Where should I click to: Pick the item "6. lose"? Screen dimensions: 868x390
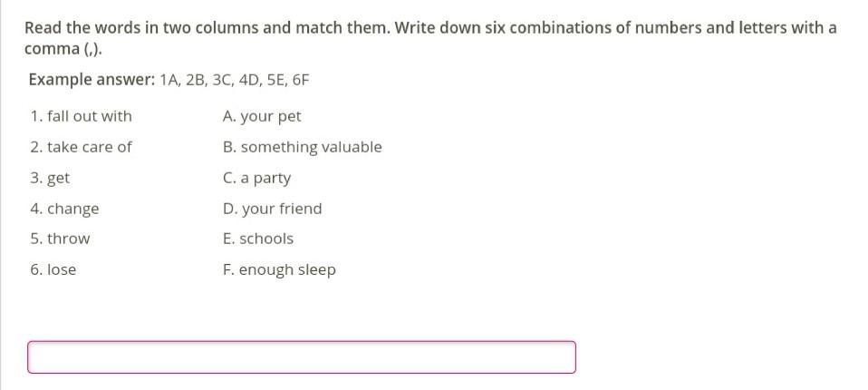pyautogui.click(x=53, y=269)
